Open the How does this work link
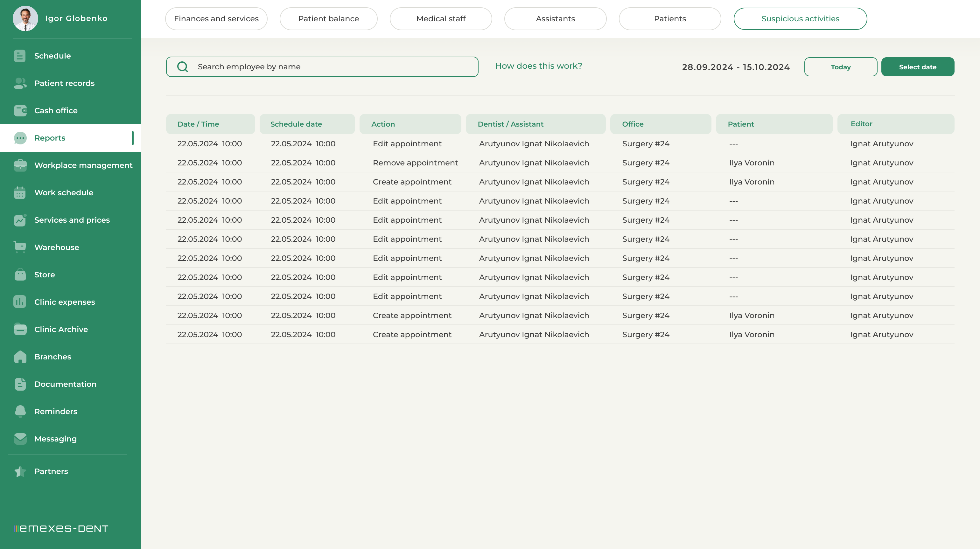The width and height of the screenshot is (980, 549). click(x=538, y=66)
